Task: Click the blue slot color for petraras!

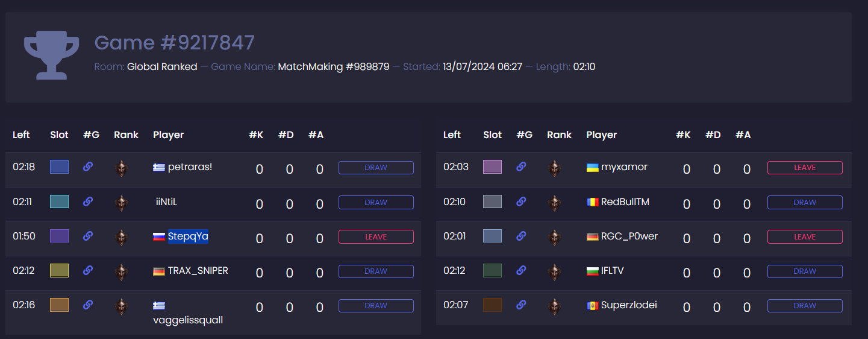Action: click(x=59, y=167)
